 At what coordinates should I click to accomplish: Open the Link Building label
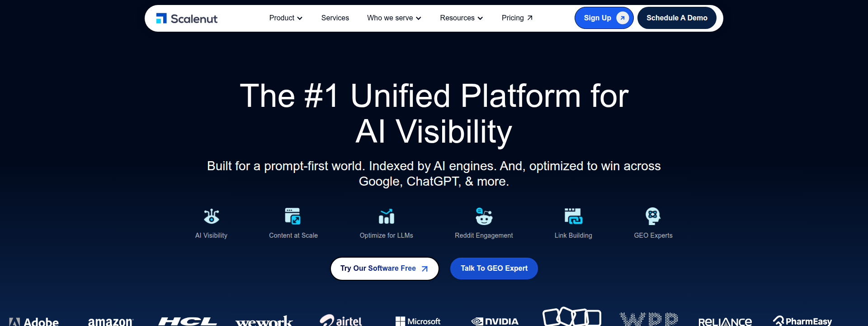coord(573,235)
